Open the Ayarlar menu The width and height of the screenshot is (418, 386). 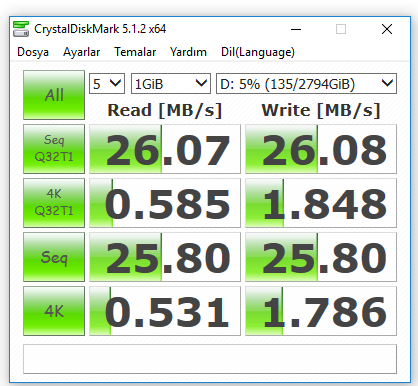[82, 52]
